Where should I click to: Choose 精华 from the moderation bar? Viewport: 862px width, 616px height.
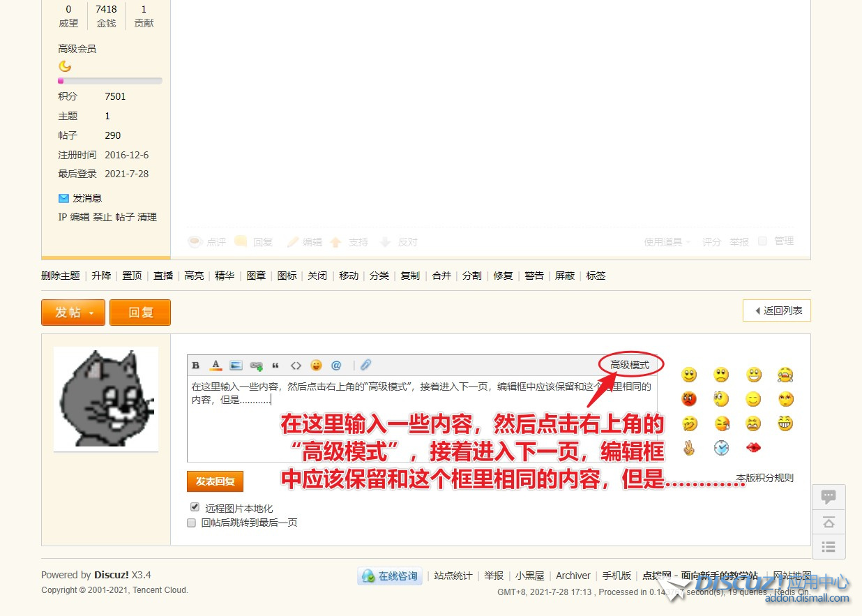(225, 276)
